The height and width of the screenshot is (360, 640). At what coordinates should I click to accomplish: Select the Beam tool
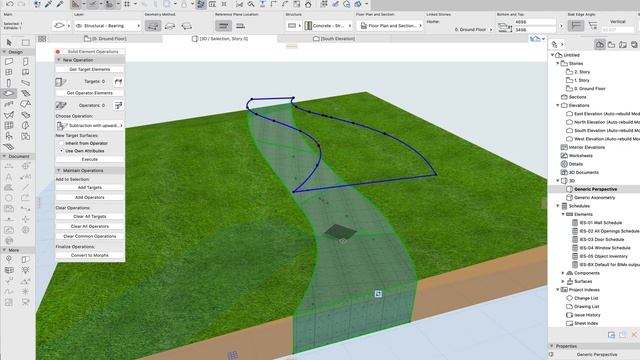[26, 83]
